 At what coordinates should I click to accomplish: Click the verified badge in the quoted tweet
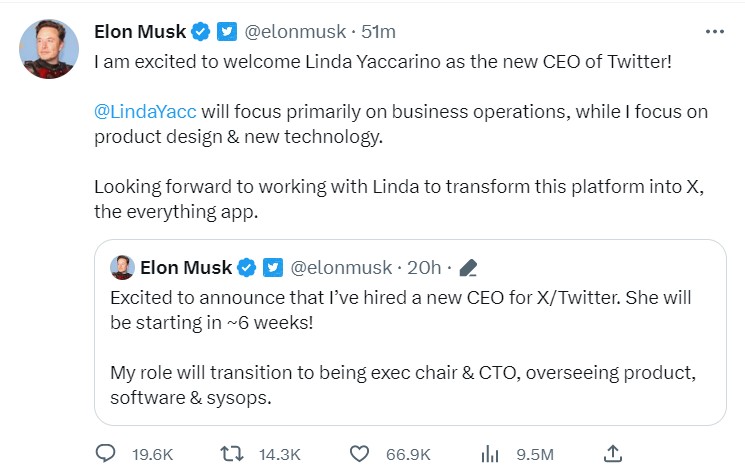point(248,267)
